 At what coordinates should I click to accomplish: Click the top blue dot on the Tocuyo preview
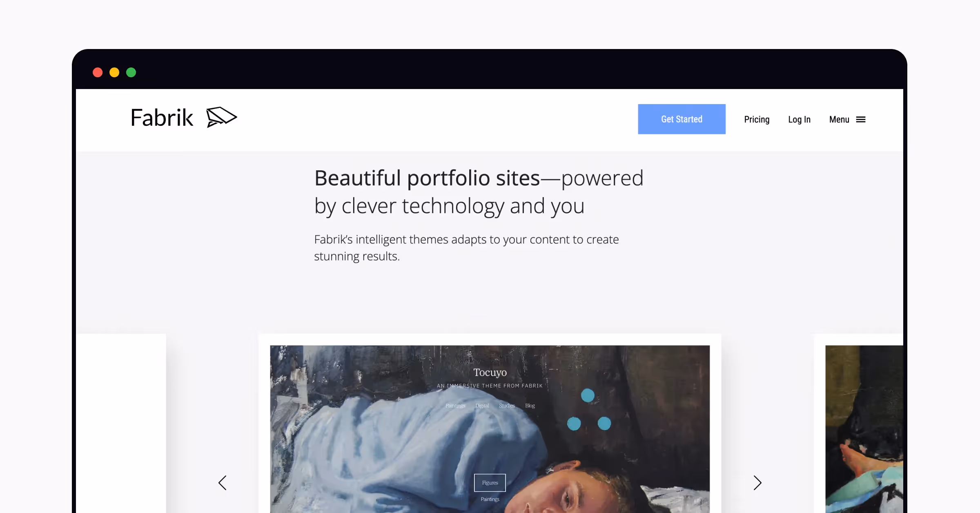pos(588,395)
